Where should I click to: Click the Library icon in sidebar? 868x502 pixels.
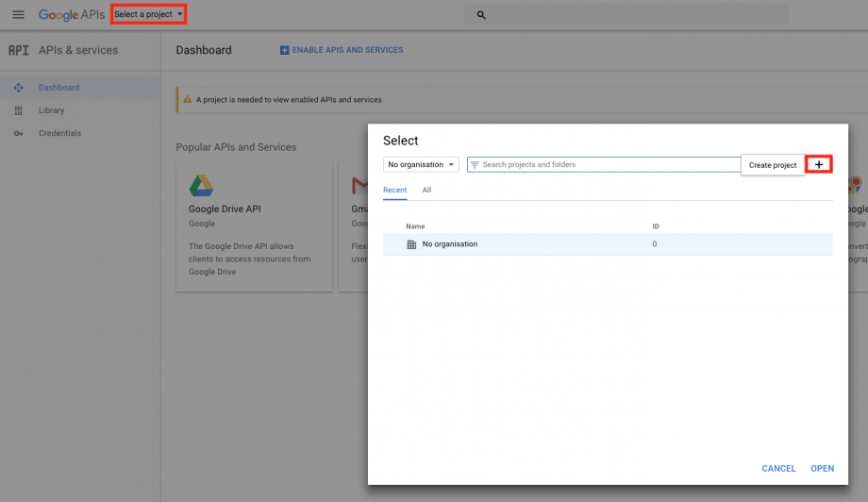pos(18,110)
